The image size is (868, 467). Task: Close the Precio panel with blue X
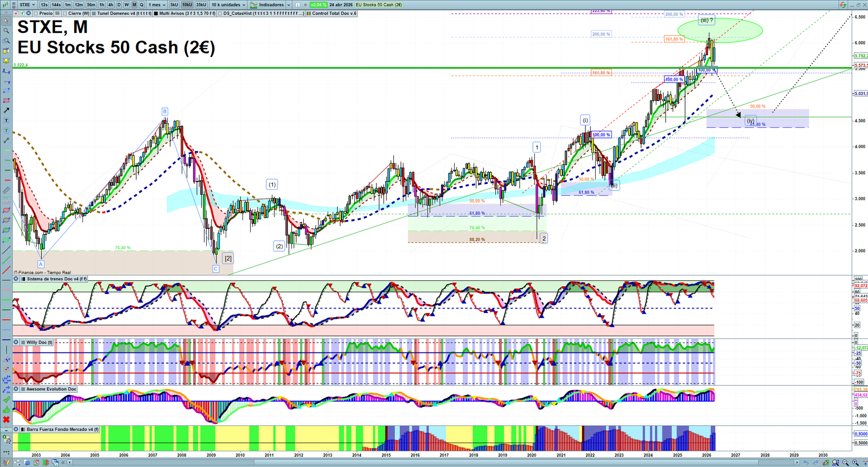pos(28,14)
